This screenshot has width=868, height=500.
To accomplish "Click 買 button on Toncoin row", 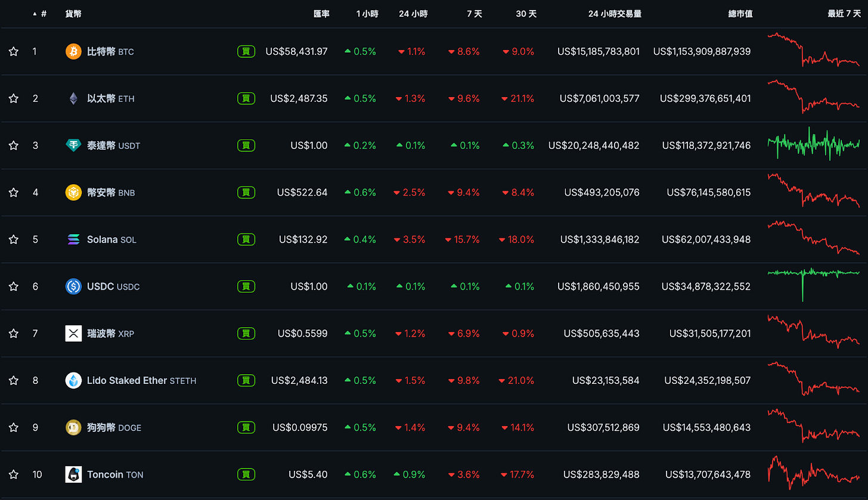I will pos(246,474).
